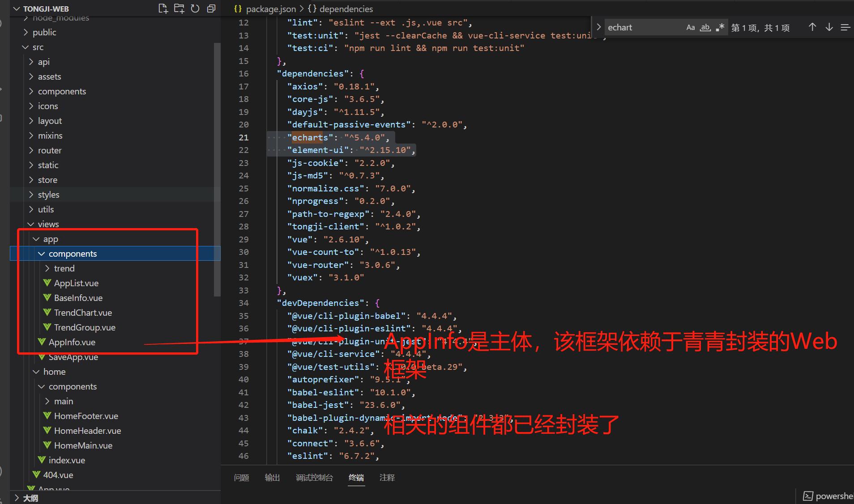Click Find in Selection icon in find widget
Viewport: 854px width, 504px height.
pos(845,27)
